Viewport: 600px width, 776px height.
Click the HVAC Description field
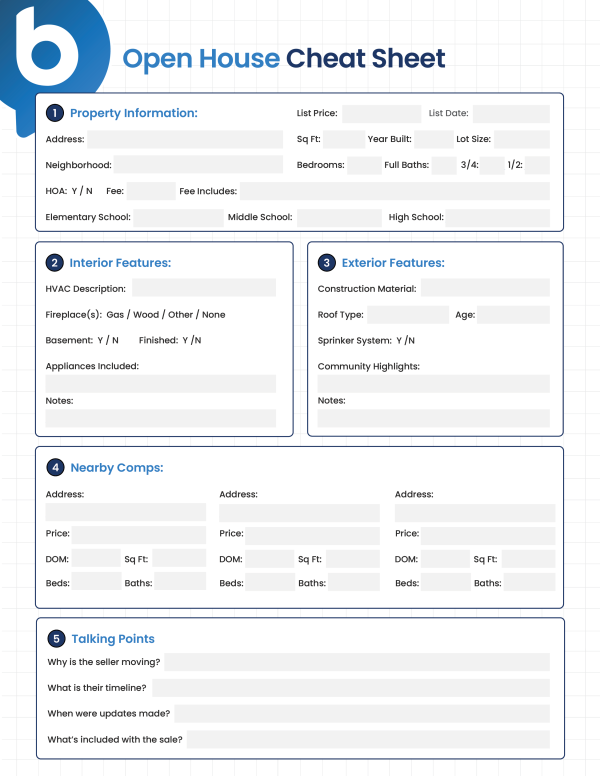[203, 289]
